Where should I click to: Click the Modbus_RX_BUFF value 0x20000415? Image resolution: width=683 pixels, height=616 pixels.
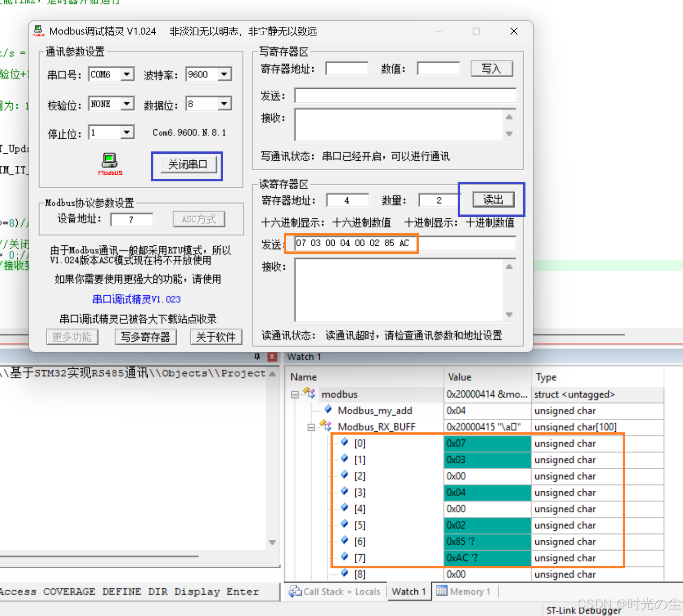487,427
